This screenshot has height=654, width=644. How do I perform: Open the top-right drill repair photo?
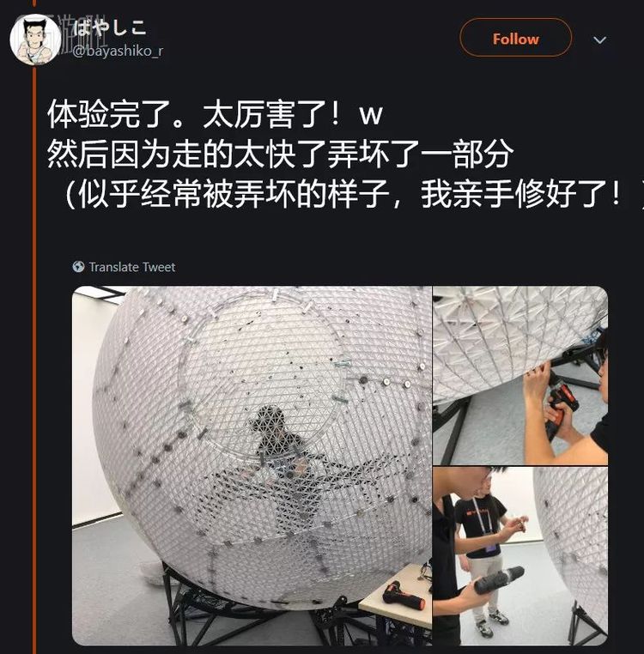coord(520,375)
